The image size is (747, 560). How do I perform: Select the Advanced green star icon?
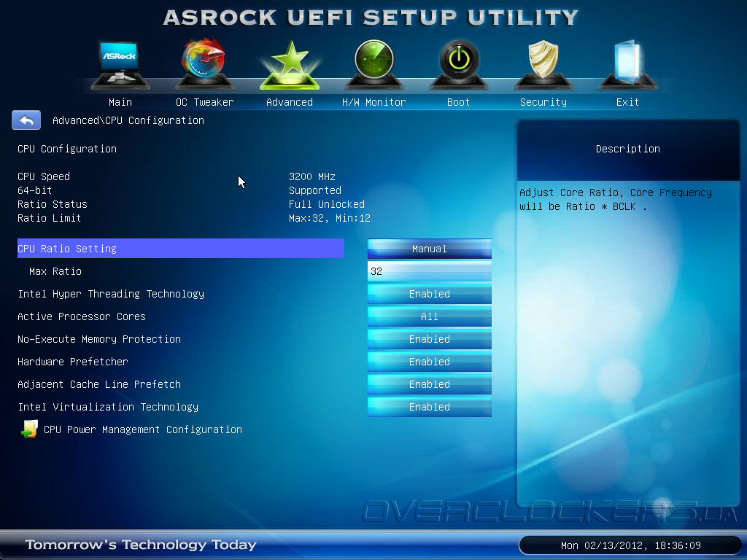pos(289,65)
